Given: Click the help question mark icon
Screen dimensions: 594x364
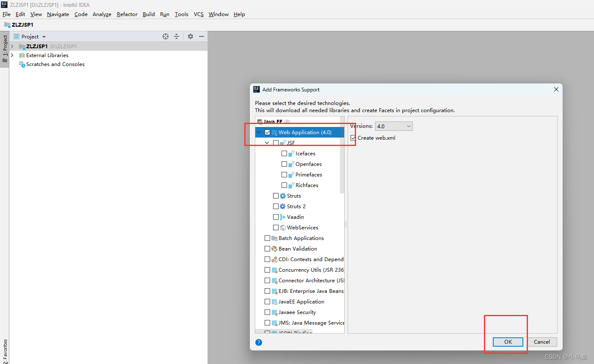Looking at the screenshot, I should [259, 342].
